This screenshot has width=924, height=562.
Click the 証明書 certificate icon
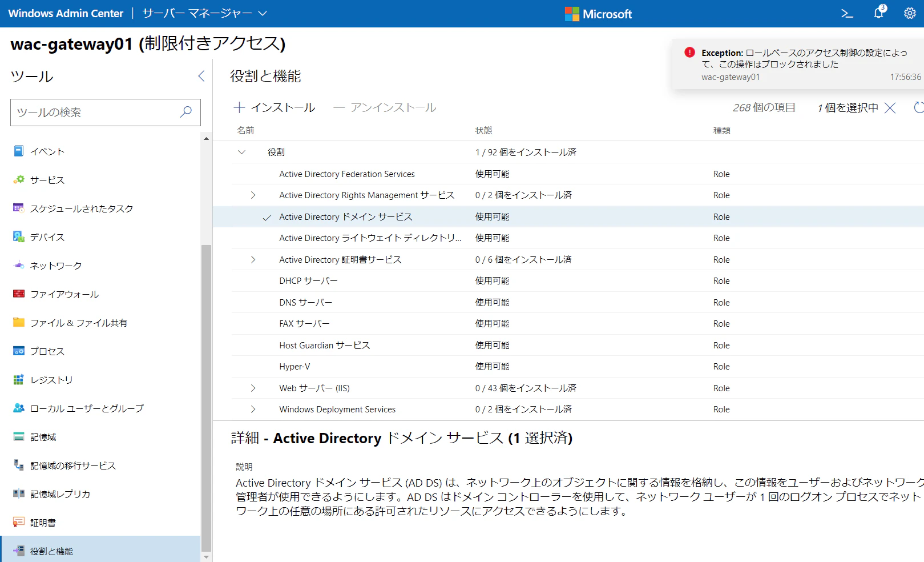[19, 522]
